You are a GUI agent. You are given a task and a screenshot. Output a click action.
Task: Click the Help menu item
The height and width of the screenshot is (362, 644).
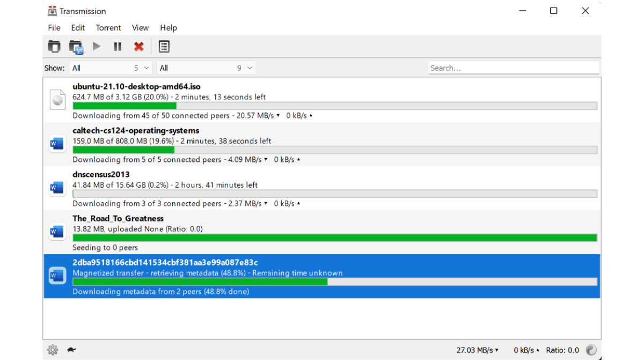pos(169,28)
